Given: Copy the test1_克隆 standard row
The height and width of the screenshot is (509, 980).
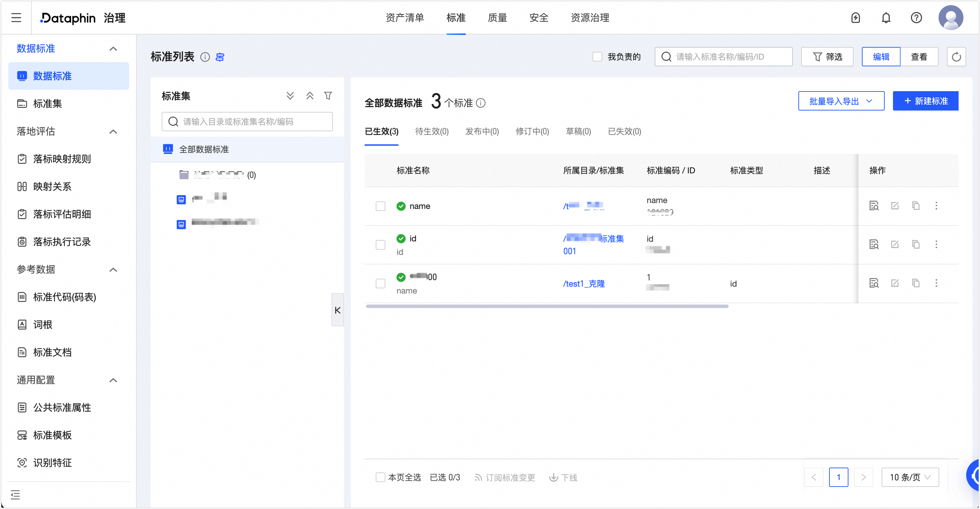Looking at the screenshot, I should 916,283.
